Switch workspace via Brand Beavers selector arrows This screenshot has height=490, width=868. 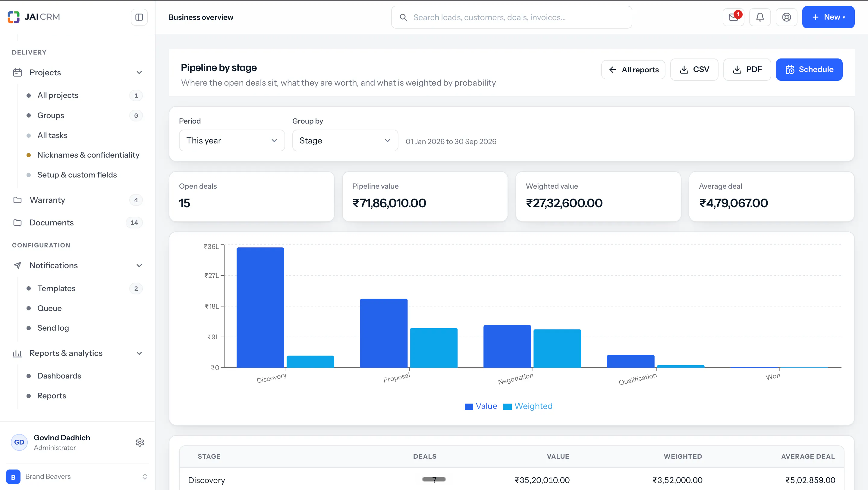(x=145, y=477)
